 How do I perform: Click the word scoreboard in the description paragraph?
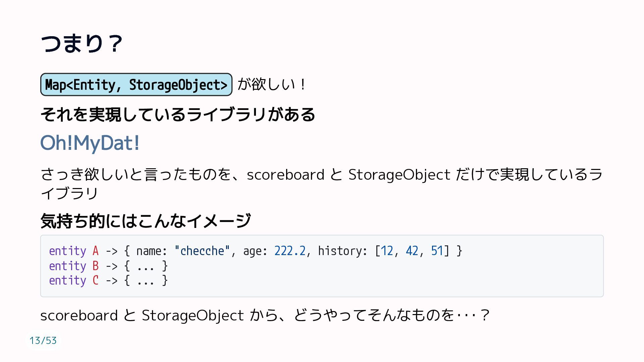point(285,175)
